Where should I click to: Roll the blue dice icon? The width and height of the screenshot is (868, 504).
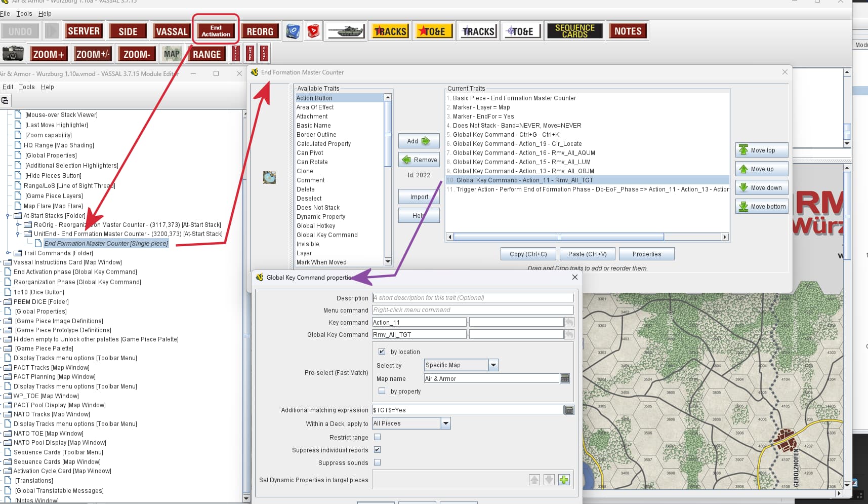click(293, 31)
